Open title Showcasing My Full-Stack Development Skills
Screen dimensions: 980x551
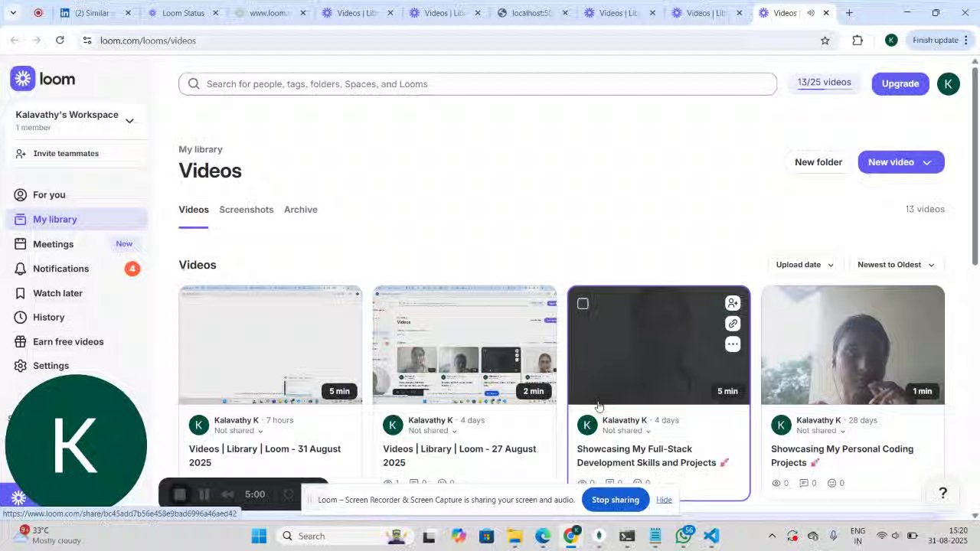click(x=647, y=456)
